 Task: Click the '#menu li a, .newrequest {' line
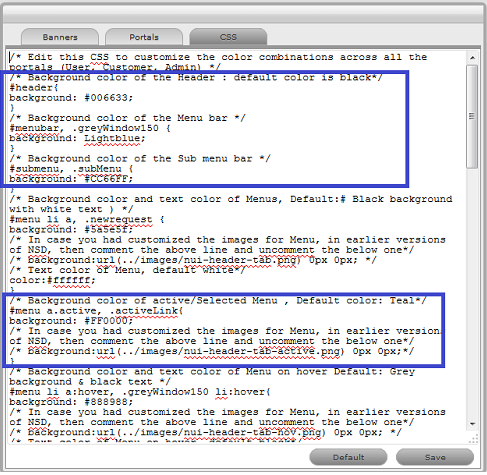87,220
